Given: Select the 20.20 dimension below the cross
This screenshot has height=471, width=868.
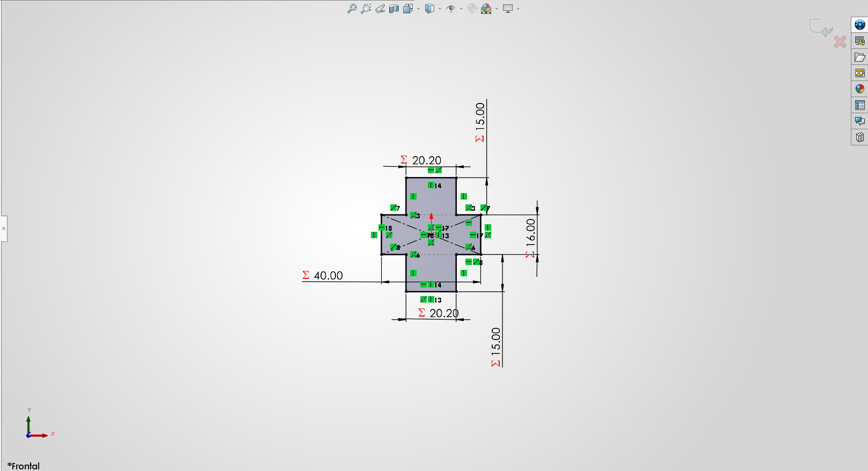Looking at the screenshot, I should pyautogui.click(x=444, y=313).
